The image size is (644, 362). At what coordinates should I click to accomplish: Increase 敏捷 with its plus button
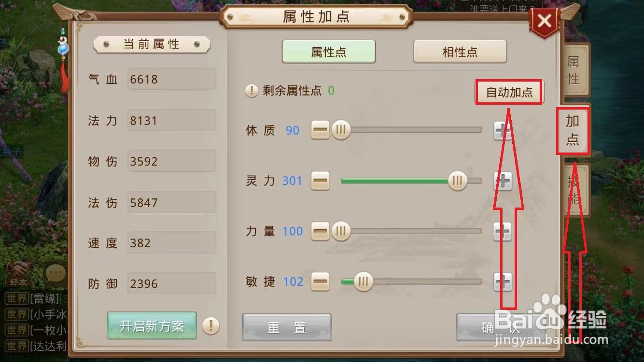(x=503, y=281)
